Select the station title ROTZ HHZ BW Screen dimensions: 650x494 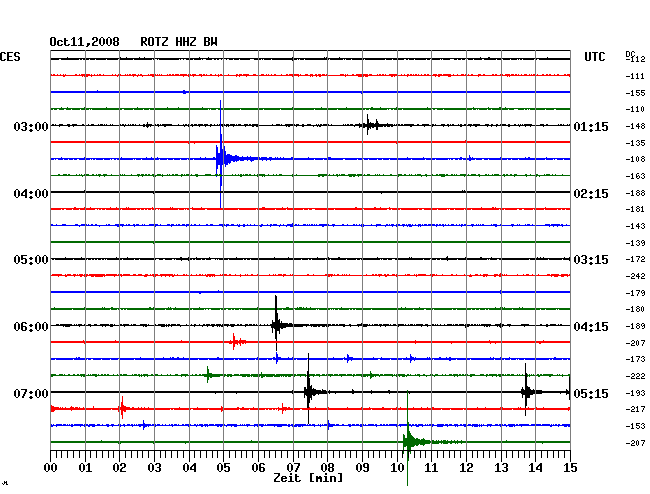coord(179,42)
